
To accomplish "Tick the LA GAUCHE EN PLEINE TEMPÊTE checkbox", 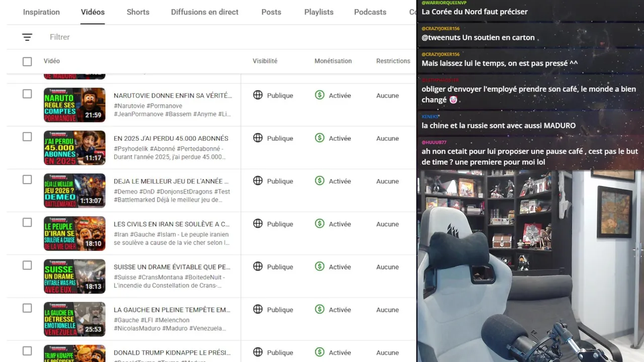I will click(27, 308).
